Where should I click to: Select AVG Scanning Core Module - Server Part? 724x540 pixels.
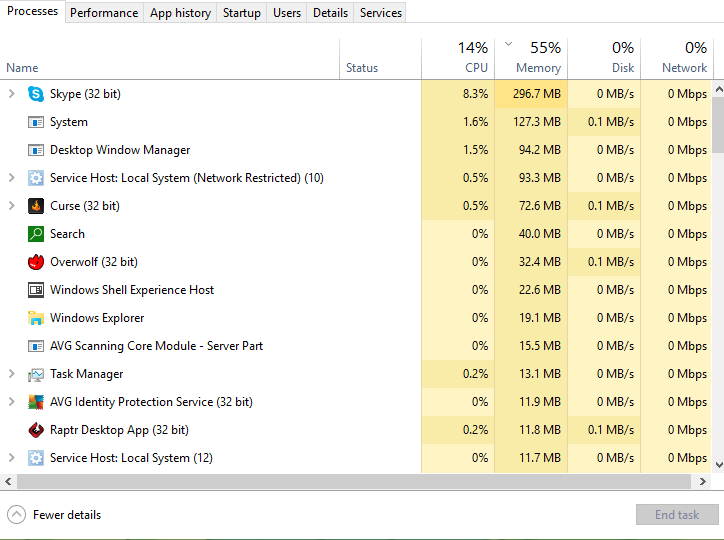pos(156,346)
